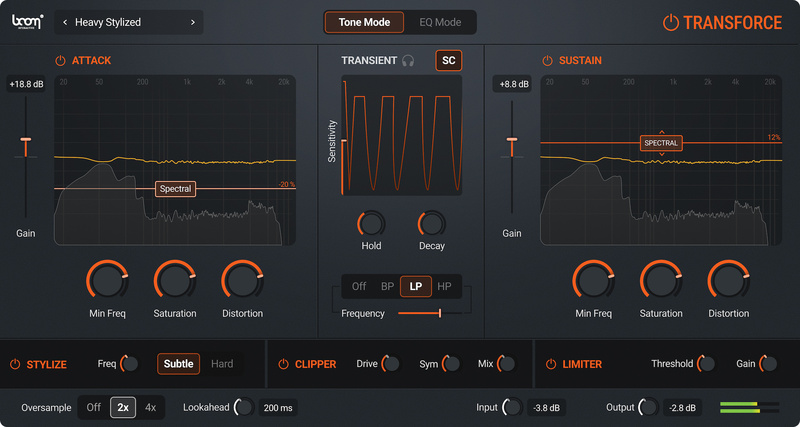Click the -3.8 dB input field

tap(546, 408)
